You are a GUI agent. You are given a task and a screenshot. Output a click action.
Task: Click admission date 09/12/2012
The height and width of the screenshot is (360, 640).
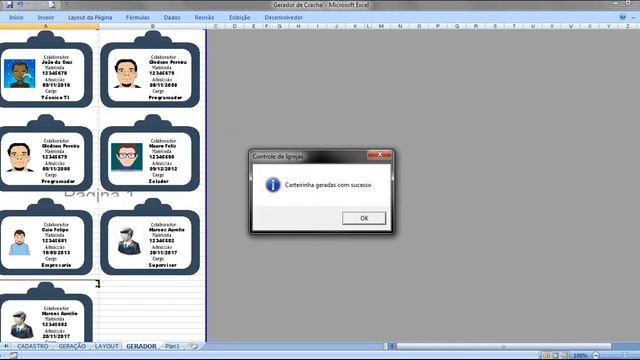(164, 169)
